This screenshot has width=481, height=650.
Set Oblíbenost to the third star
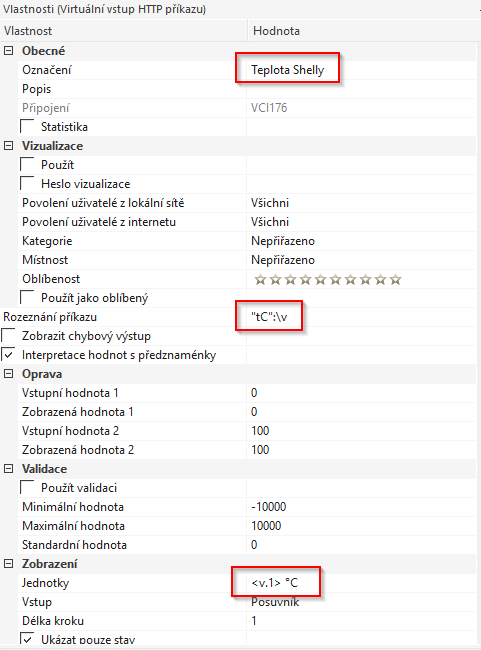coord(290,280)
